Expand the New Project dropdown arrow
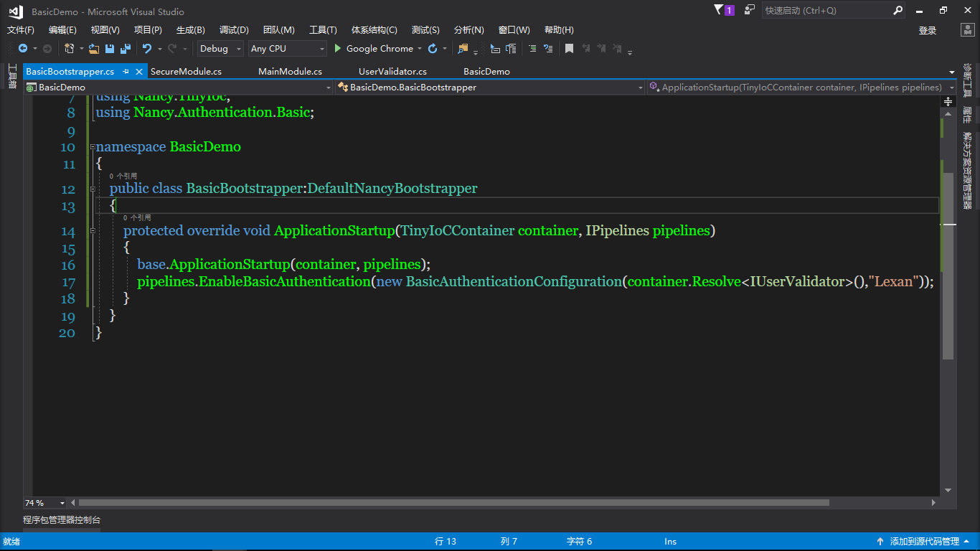 [x=81, y=49]
